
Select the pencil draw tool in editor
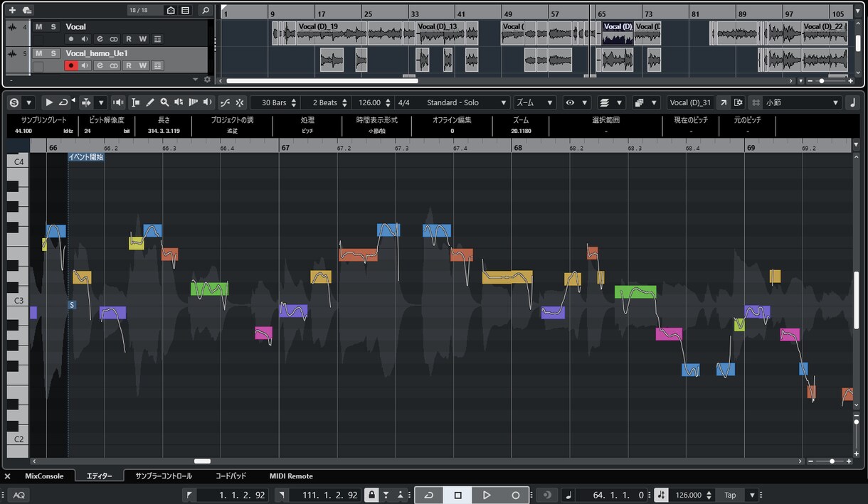[150, 102]
